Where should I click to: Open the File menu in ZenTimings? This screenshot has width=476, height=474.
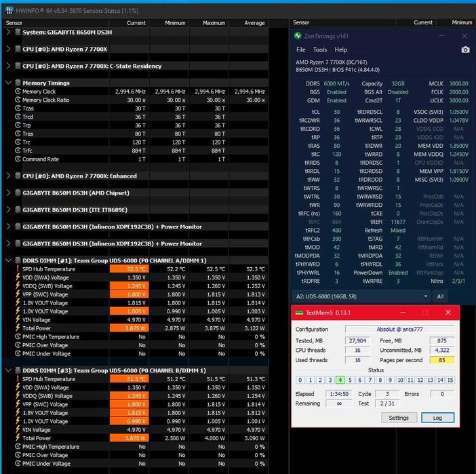(x=301, y=50)
